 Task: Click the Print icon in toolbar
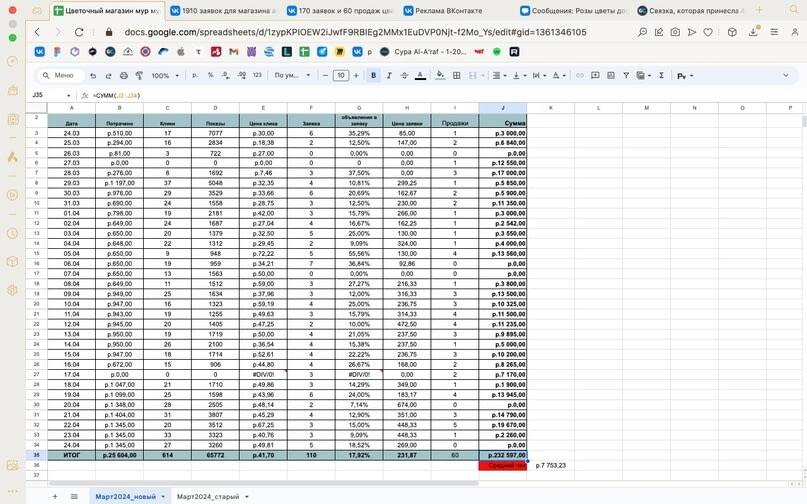(123, 75)
